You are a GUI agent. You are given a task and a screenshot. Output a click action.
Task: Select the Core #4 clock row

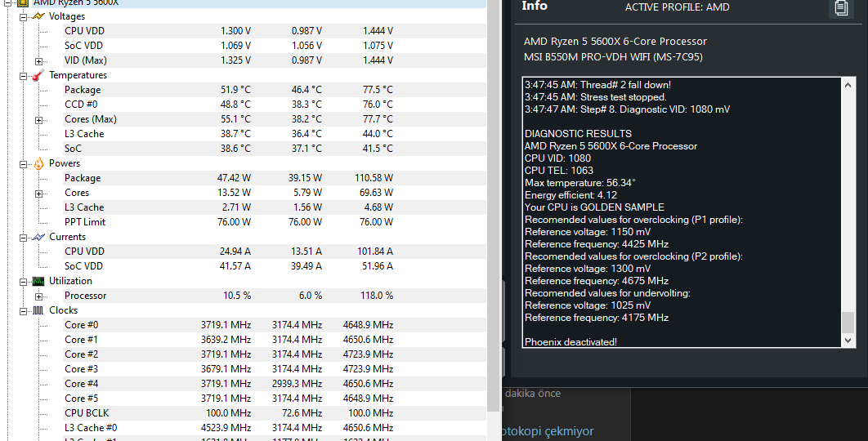pyautogui.click(x=274, y=384)
